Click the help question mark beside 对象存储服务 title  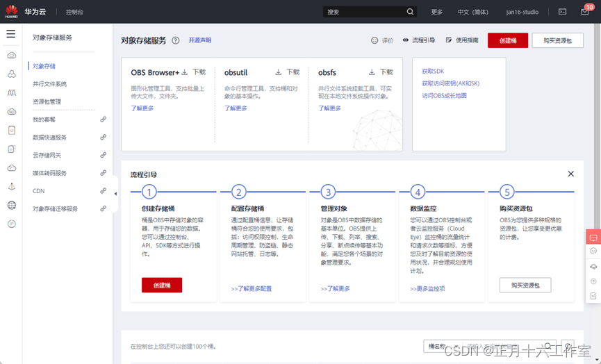click(176, 40)
